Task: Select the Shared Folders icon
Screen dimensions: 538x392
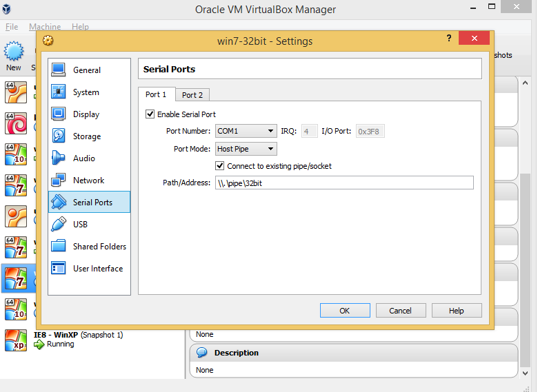Action: (59, 246)
